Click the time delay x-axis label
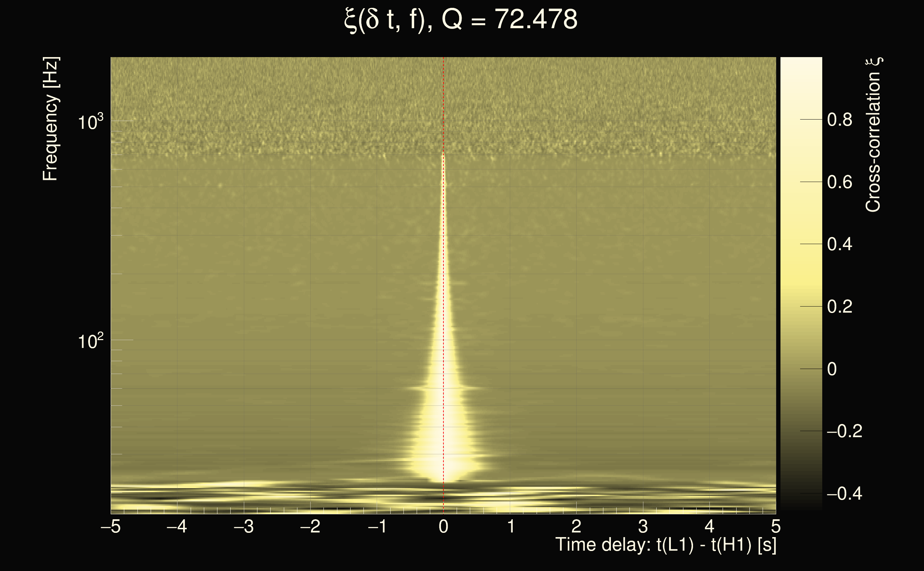This screenshot has width=924, height=571. [x=666, y=545]
